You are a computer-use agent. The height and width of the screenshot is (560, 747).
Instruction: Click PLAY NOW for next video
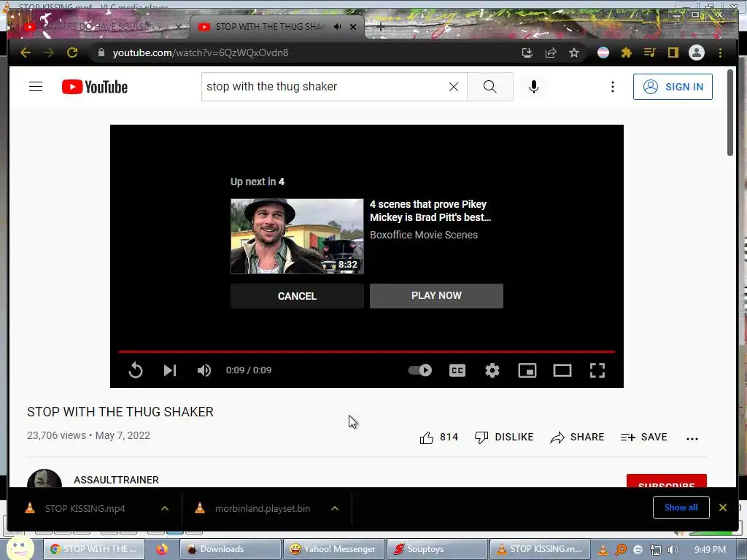[x=436, y=296]
